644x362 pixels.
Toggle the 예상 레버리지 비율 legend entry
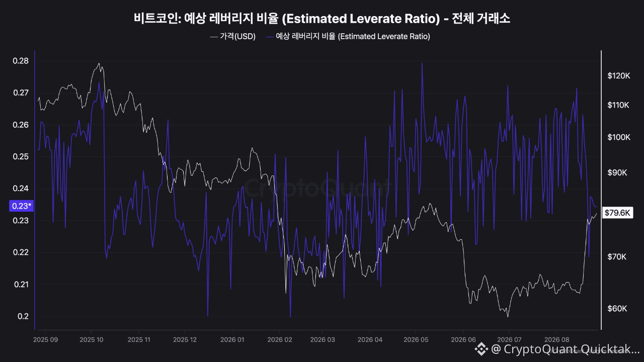pos(348,37)
